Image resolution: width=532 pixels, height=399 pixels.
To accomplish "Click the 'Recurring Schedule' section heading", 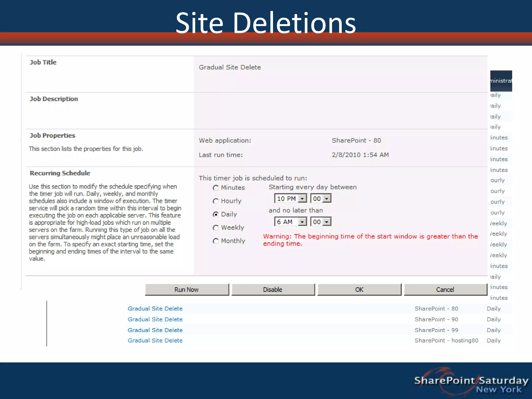I will pyautogui.click(x=60, y=173).
